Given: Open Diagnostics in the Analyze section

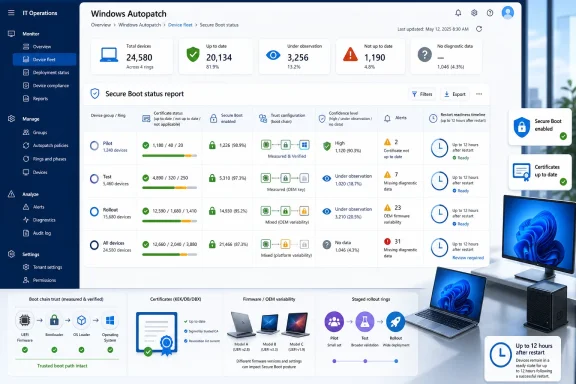Looking at the screenshot, I should pyautogui.click(x=44, y=220).
